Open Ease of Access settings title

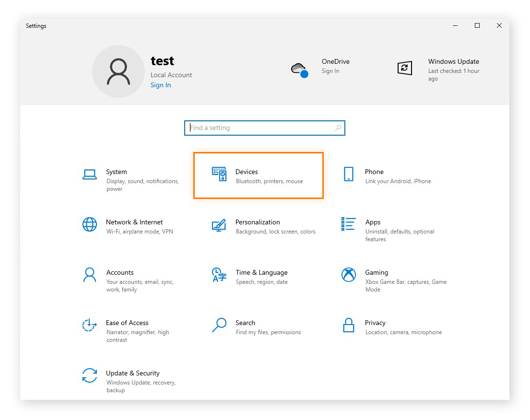[127, 323]
